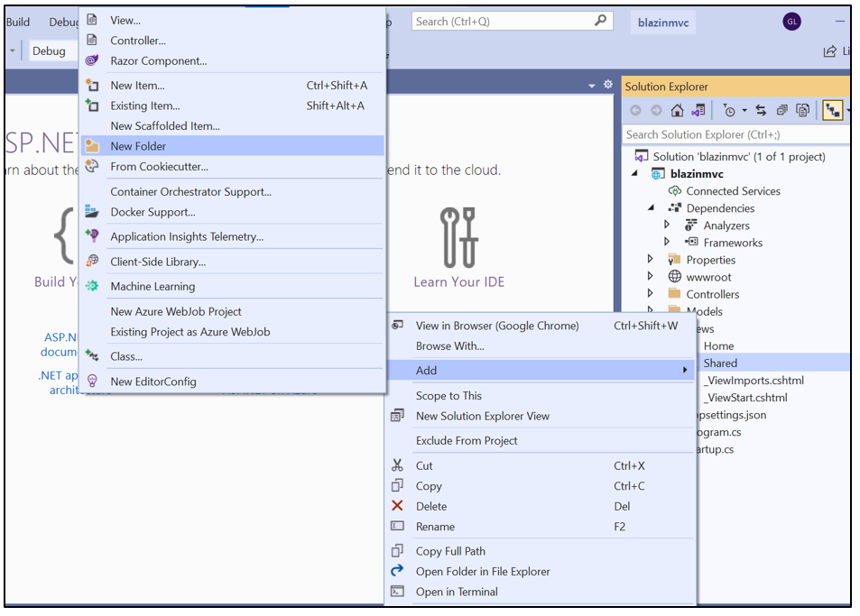Switch between solution and folder views icon
860x616 pixels.
click(x=698, y=110)
